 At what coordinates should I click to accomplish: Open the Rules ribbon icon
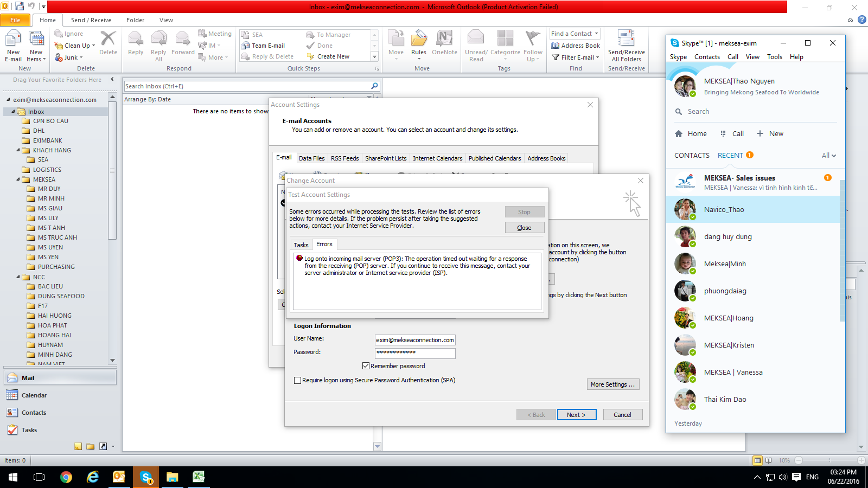click(x=419, y=45)
